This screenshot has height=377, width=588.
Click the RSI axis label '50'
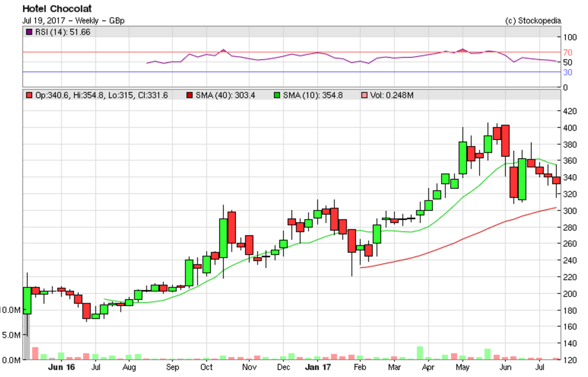[x=568, y=62]
